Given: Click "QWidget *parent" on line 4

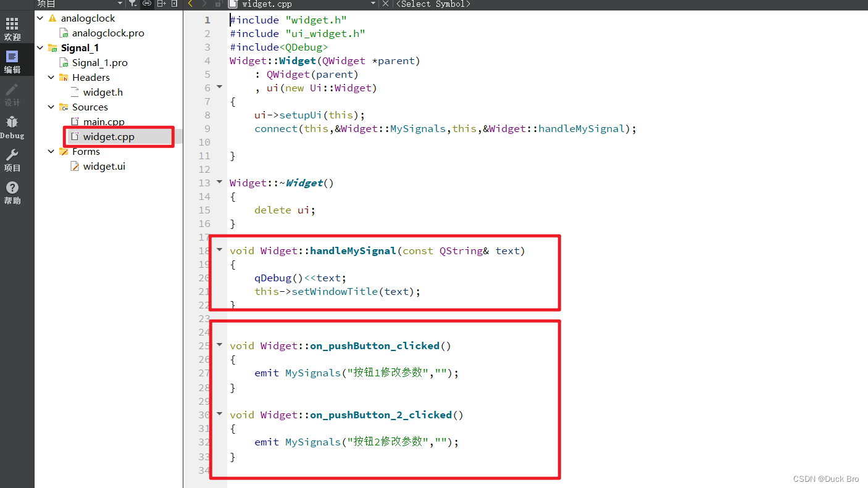Looking at the screenshot, I should click(x=368, y=60).
